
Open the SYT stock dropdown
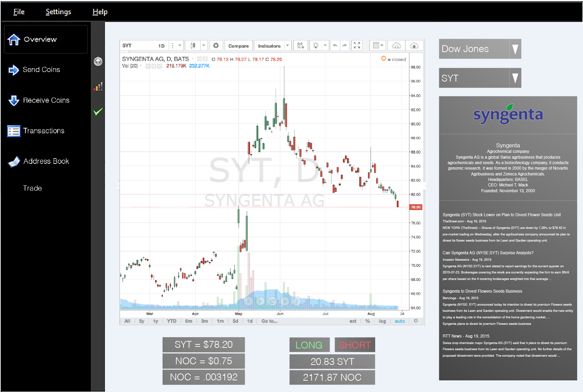[480, 78]
